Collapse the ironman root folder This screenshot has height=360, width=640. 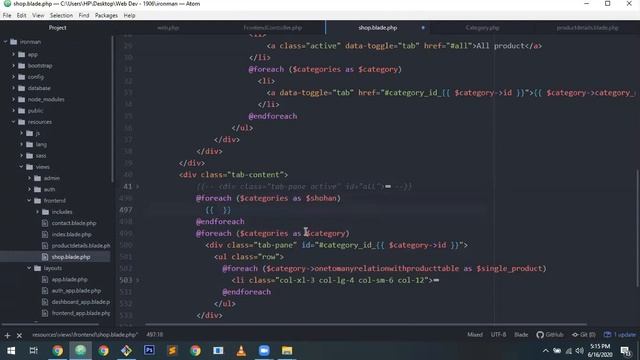6,42
